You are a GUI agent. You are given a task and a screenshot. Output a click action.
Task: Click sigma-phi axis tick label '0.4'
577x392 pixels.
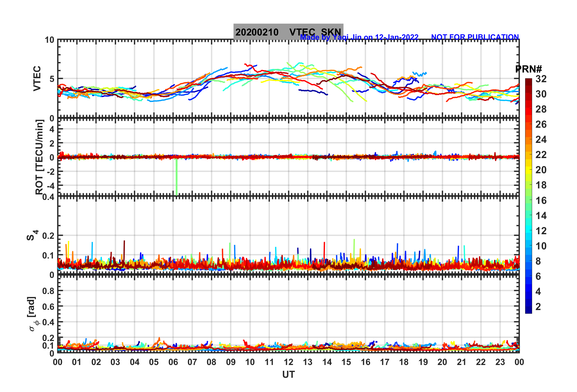pos(48,322)
